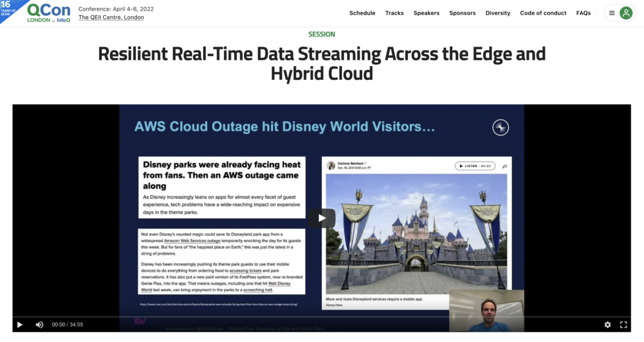
Task: Open the Sponsors page
Action: (x=462, y=13)
